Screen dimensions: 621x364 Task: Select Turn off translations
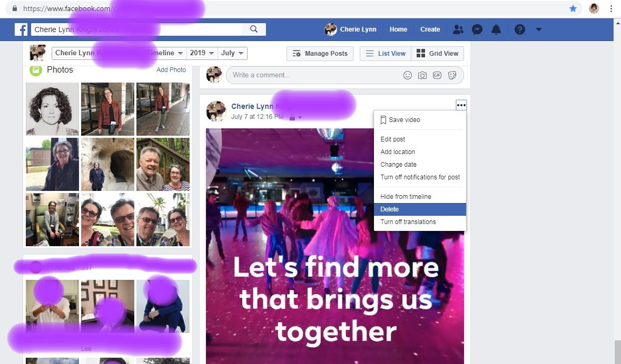coord(420,222)
